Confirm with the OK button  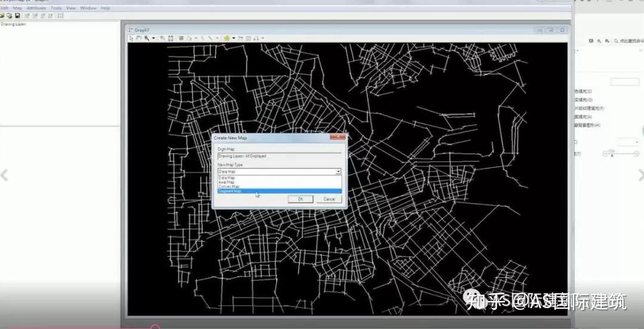coord(300,199)
